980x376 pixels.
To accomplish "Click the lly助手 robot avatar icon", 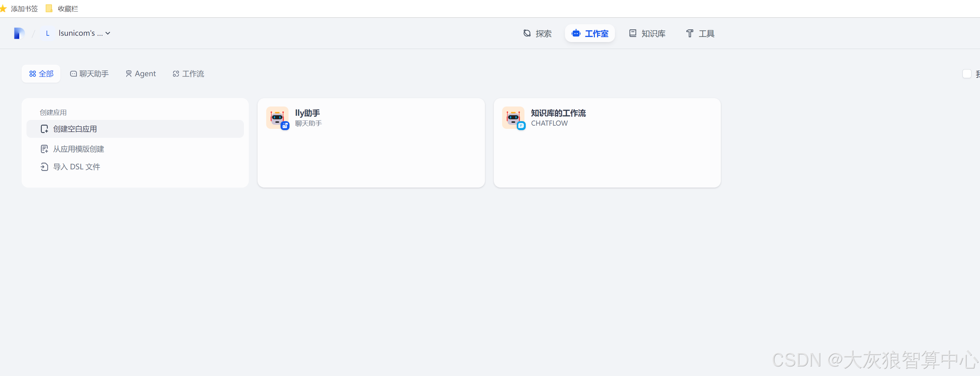I will tap(277, 118).
